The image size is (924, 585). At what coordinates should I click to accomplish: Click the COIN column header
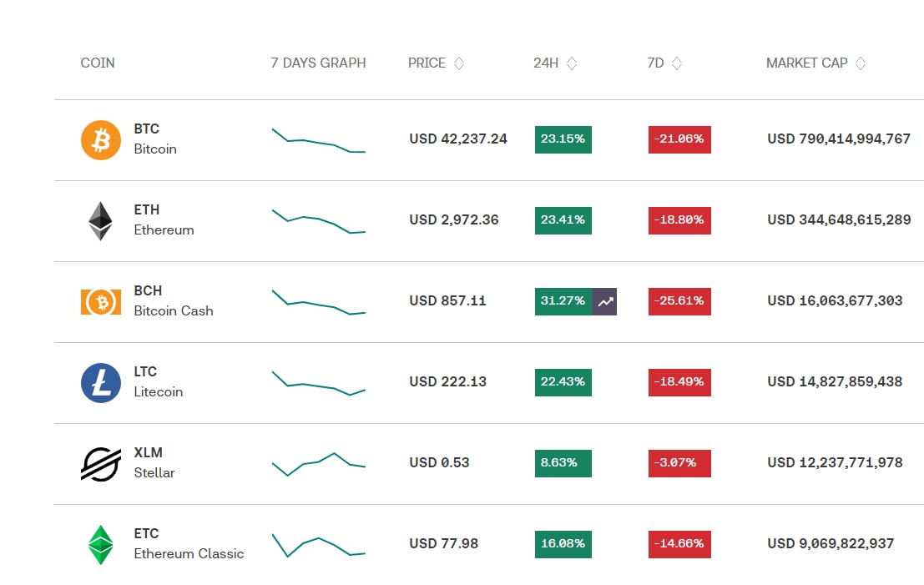(x=98, y=63)
